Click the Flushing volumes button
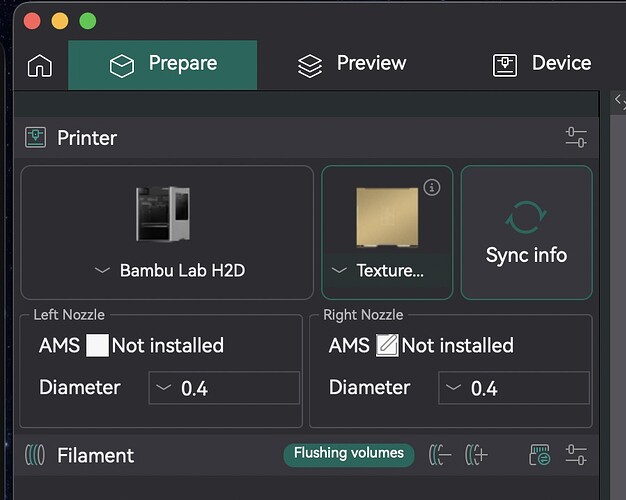This screenshot has width=626, height=500. [x=349, y=454]
